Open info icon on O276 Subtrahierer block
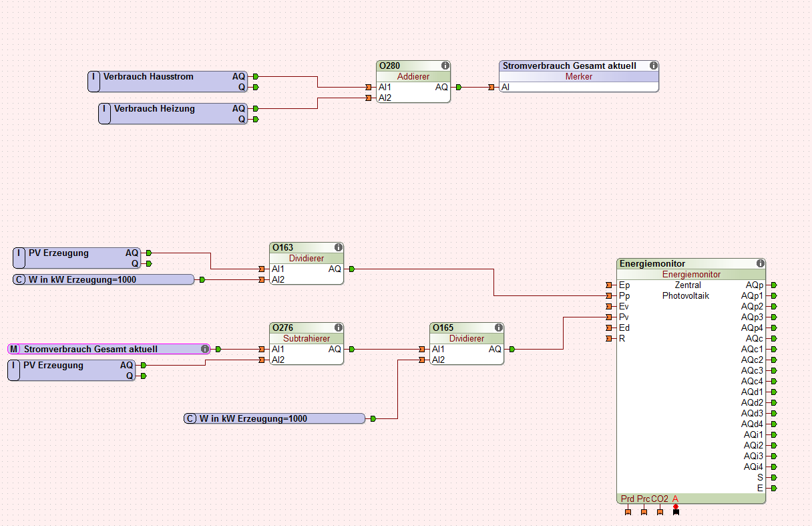Viewport: 812px width, 526px height. pos(339,327)
